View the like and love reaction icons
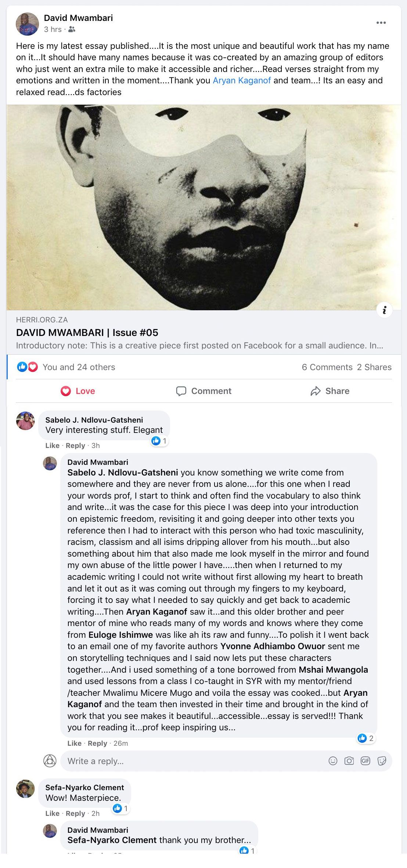This screenshot has height=868, width=407. click(x=28, y=367)
